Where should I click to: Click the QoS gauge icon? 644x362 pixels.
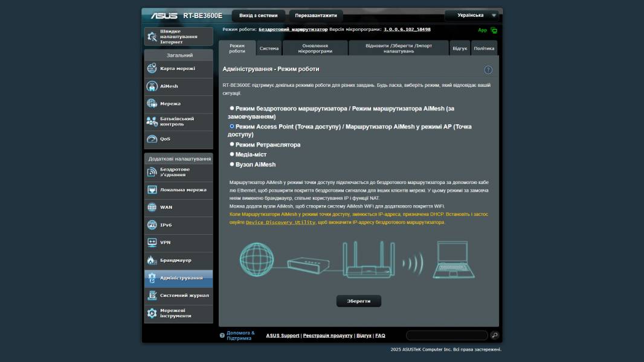point(152,139)
